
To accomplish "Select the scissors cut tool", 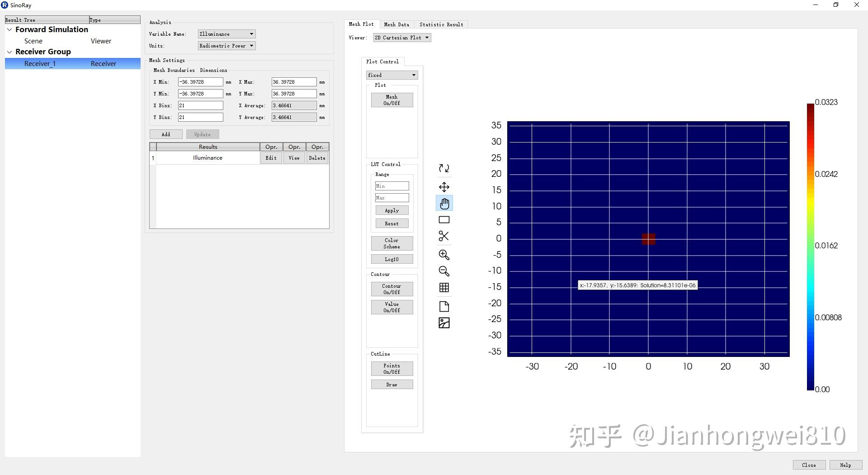I will pyautogui.click(x=444, y=236).
